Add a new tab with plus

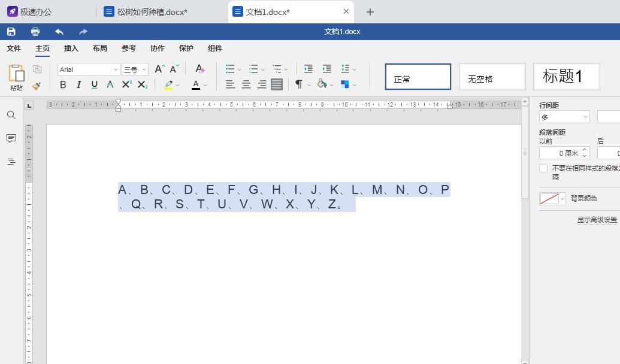tap(370, 12)
